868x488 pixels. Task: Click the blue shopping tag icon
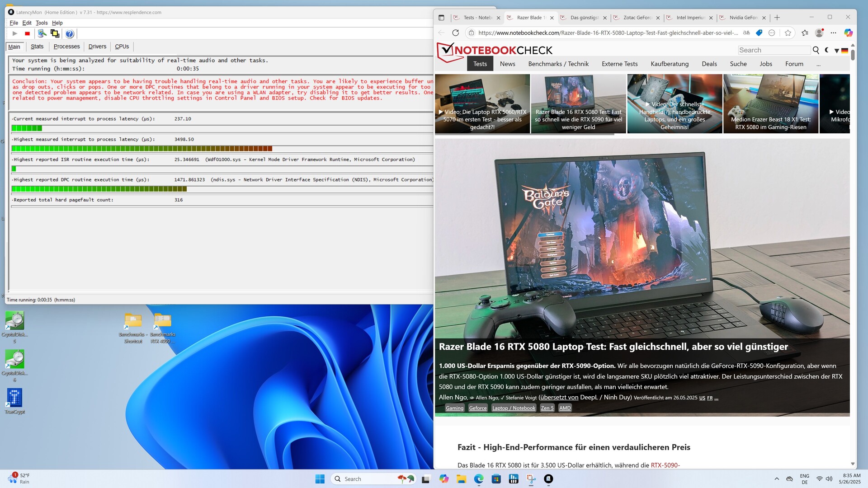coord(759,33)
